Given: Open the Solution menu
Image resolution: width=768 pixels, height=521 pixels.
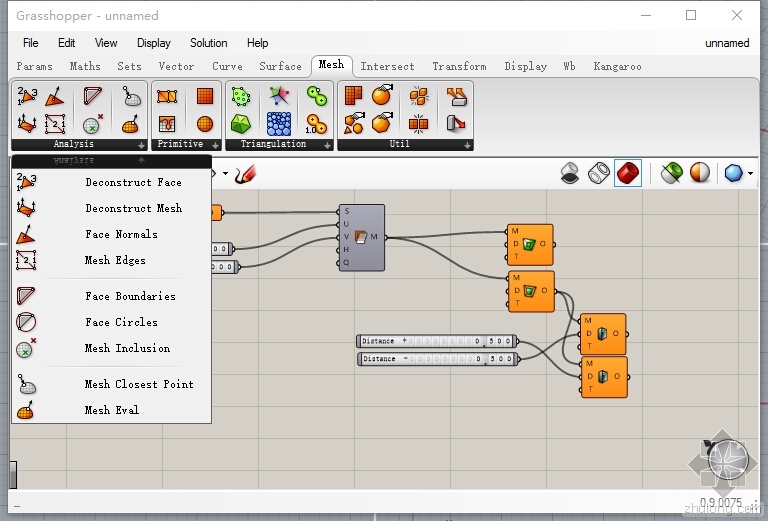Looking at the screenshot, I should (208, 43).
